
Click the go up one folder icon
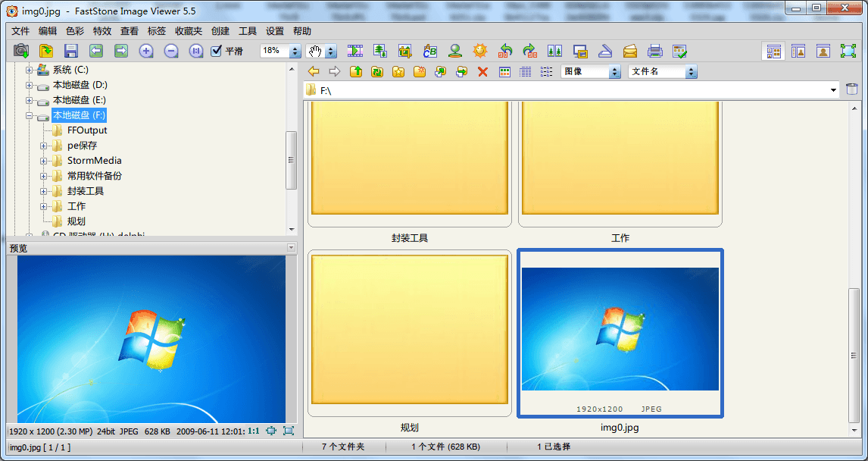click(x=356, y=71)
